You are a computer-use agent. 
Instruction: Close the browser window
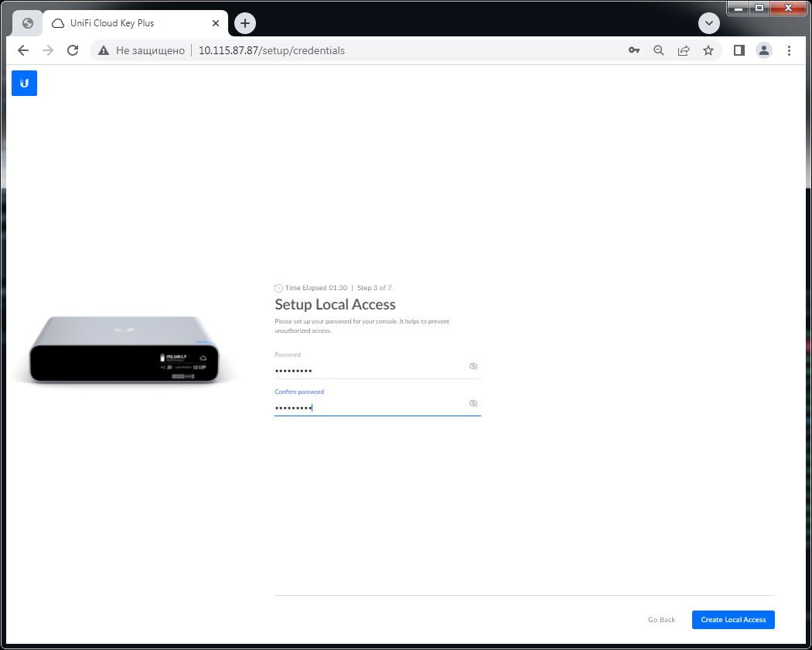tap(788, 9)
